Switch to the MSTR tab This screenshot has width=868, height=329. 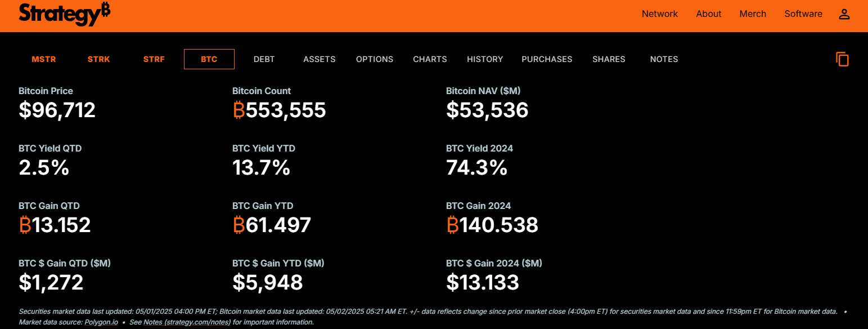(x=43, y=59)
